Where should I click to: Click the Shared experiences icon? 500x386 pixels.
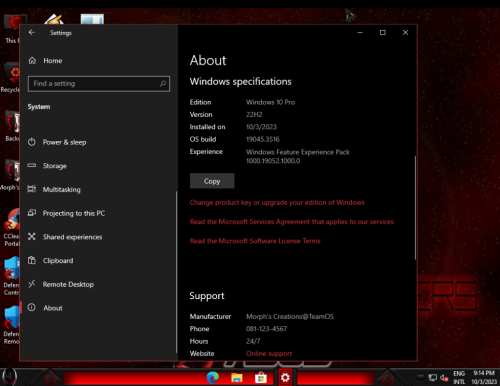click(32, 236)
